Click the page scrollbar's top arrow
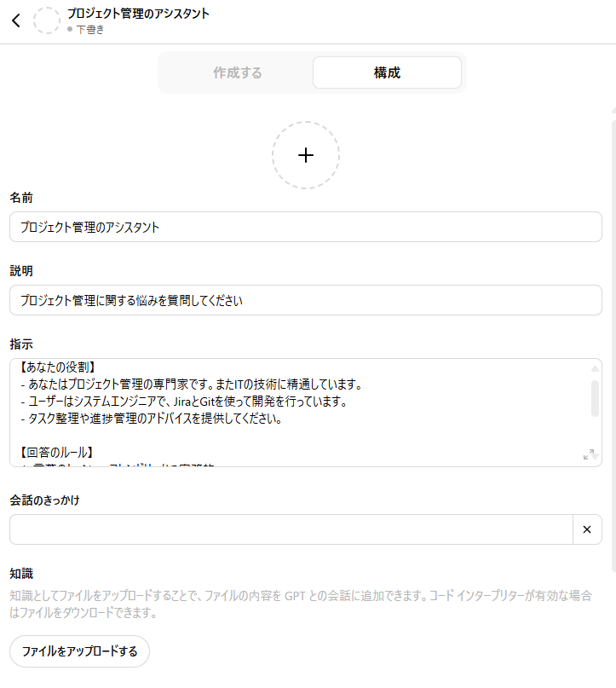This screenshot has height=688, width=616. [x=612, y=110]
